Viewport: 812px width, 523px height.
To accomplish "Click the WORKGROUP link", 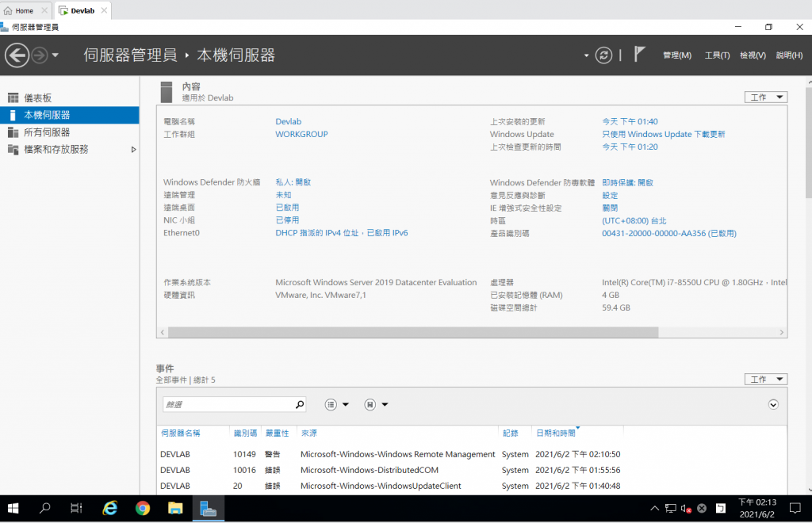I will pos(301,134).
